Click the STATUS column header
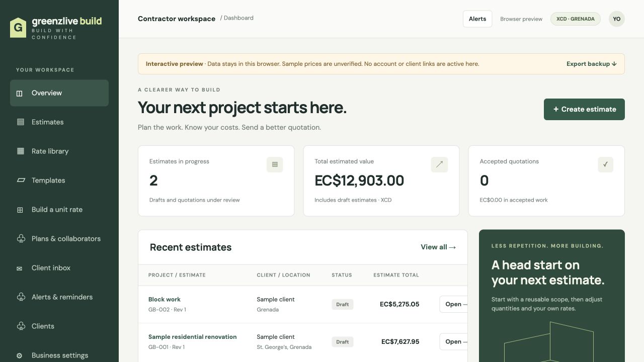The image size is (644, 362). pos(342,275)
